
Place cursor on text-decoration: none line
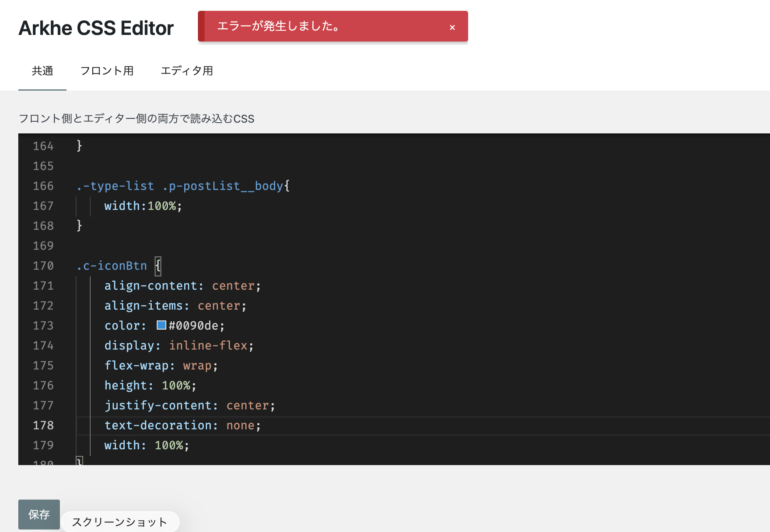click(x=182, y=425)
